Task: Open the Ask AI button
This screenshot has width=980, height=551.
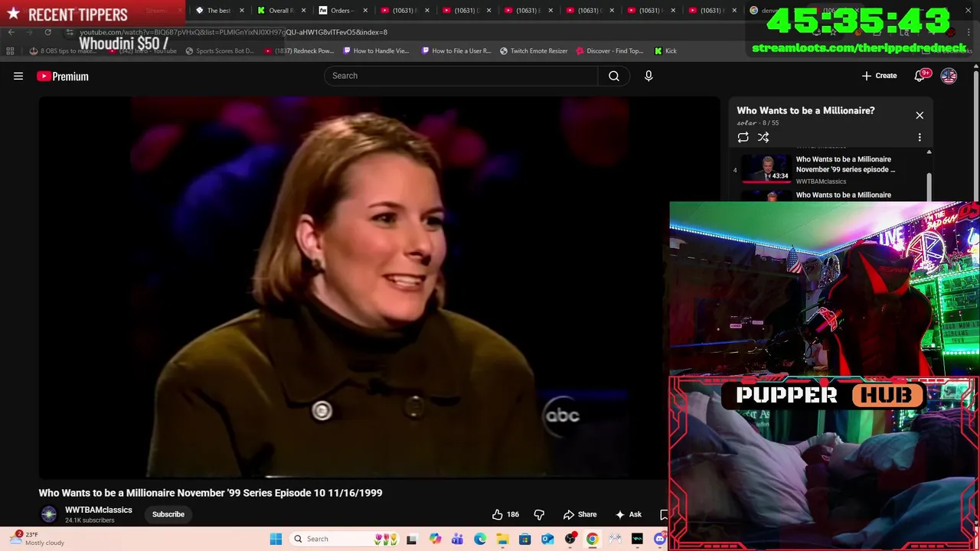Action: click(x=629, y=514)
